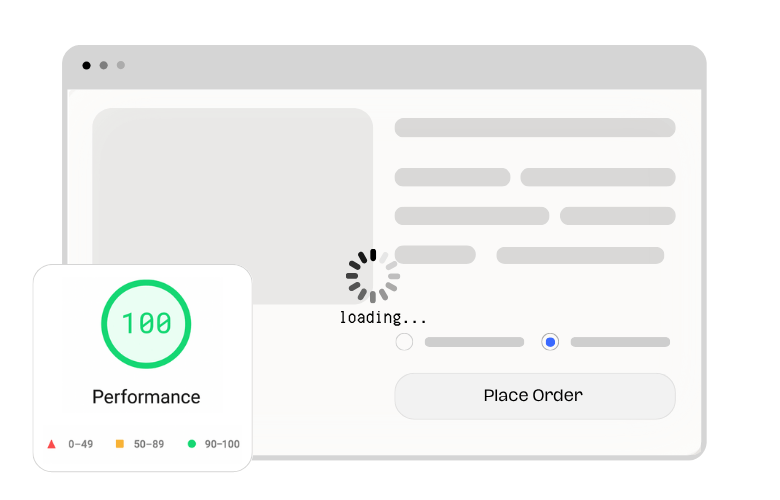
Task: Click the "loading..." text
Action: (383, 318)
